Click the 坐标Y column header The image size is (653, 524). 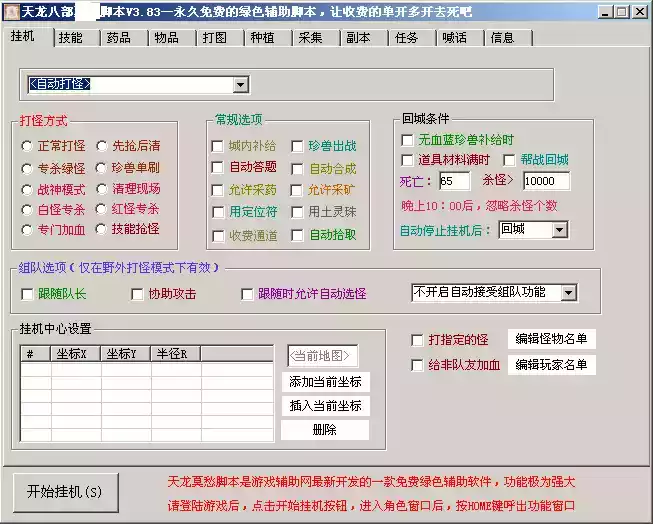coord(126,354)
